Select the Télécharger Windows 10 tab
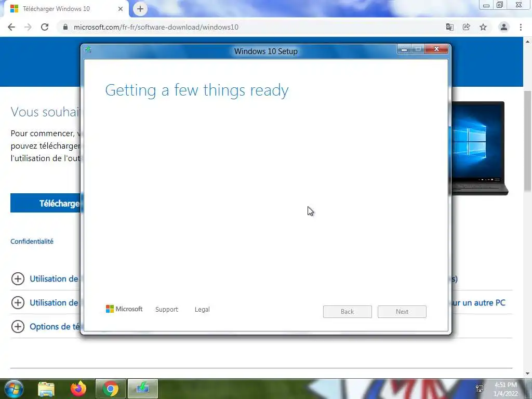Viewport: 532px width, 399px height. [x=66, y=9]
